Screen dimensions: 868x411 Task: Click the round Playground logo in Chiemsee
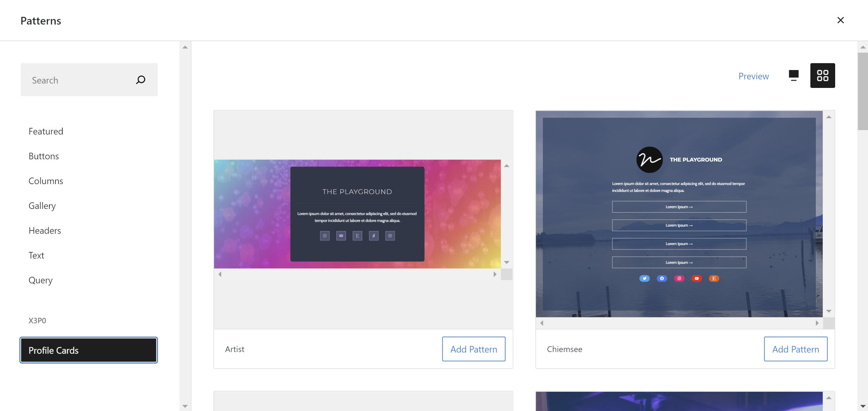[649, 159]
